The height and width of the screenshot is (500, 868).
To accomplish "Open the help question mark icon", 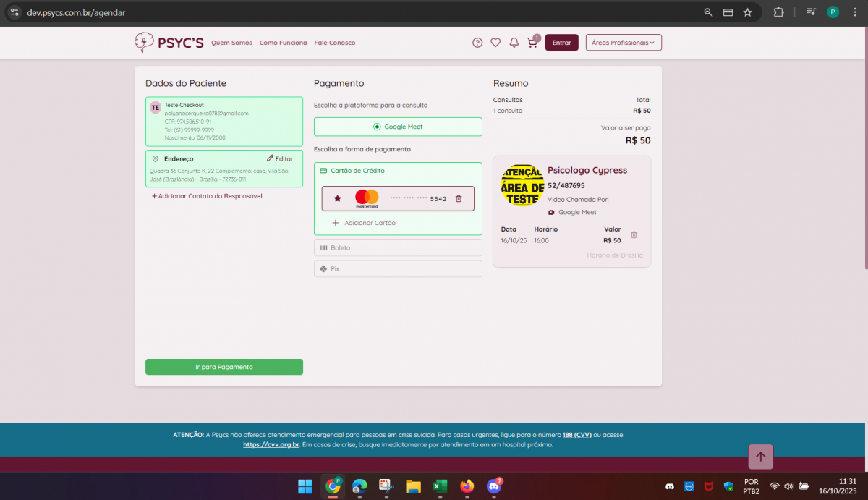I will pyautogui.click(x=477, y=43).
